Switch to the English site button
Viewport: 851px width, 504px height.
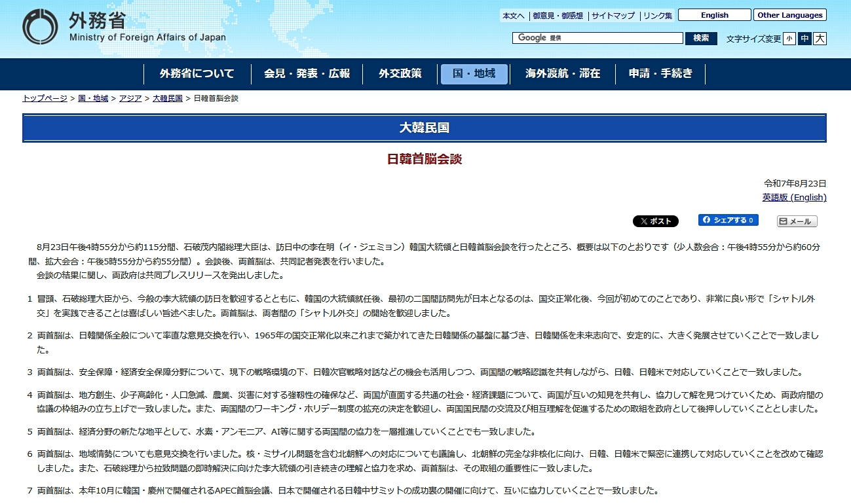pos(714,15)
